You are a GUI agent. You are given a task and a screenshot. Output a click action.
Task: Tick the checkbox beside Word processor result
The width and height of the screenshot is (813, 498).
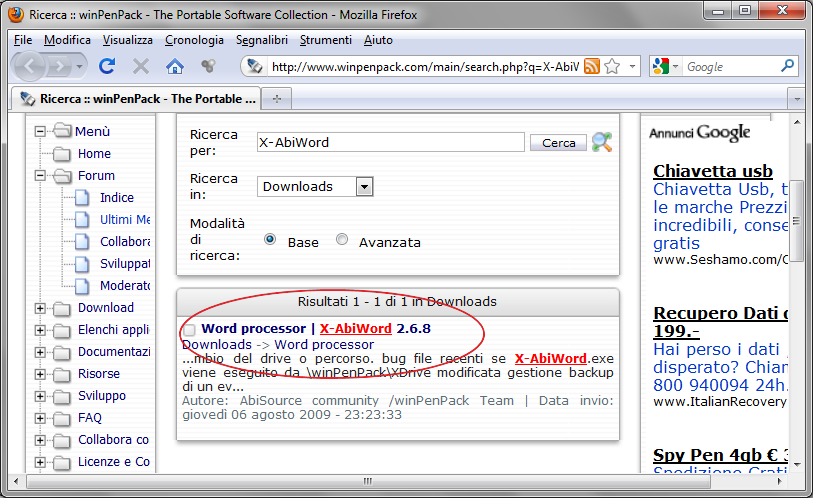tap(190, 329)
